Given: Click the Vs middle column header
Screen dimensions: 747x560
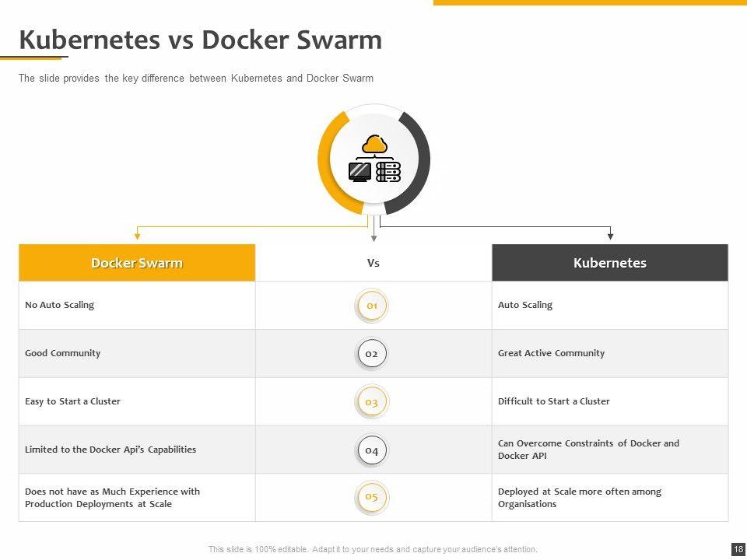Looking at the screenshot, I should tap(373, 263).
